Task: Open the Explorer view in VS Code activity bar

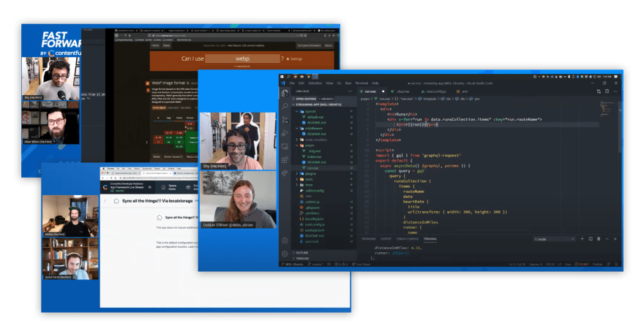Action: coord(285,94)
